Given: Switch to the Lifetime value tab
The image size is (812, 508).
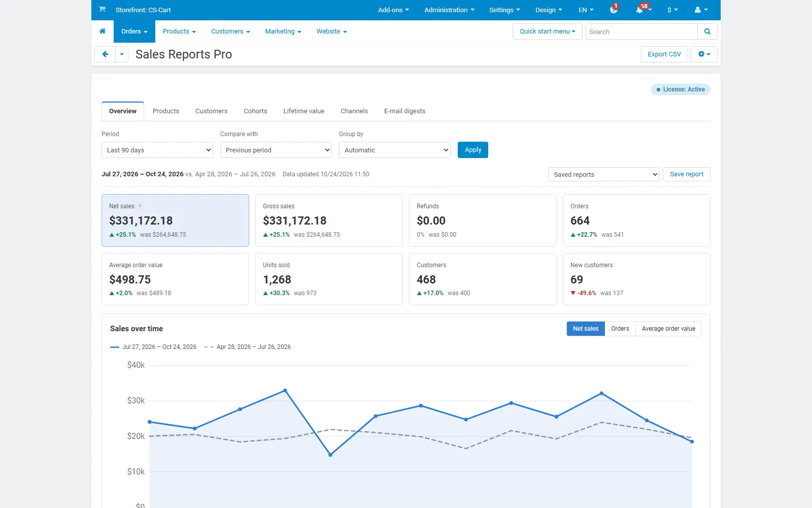Looking at the screenshot, I should coord(304,111).
